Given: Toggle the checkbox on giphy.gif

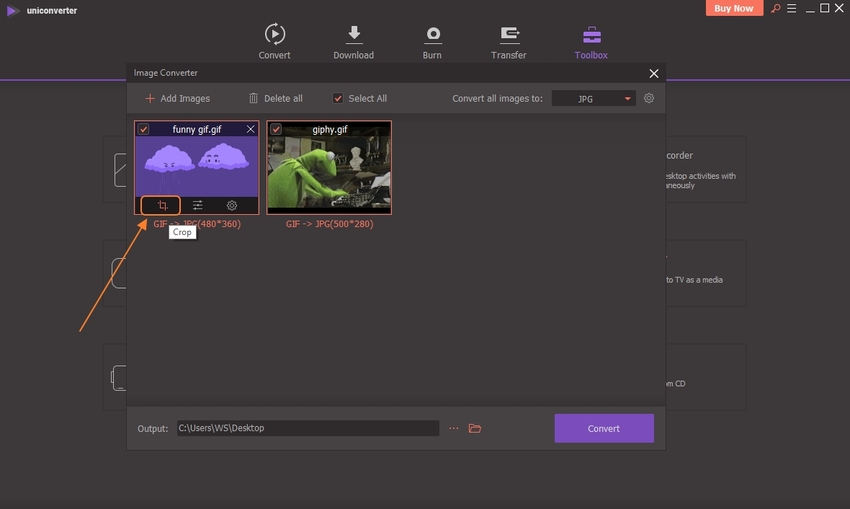Looking at the screenshot, I should point(276,129).
